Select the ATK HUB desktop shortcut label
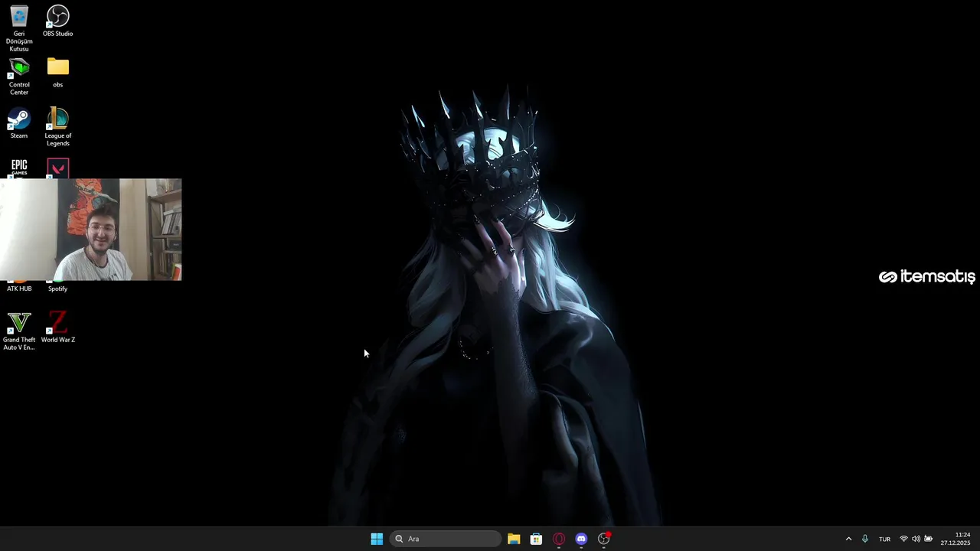980x551 pixels. click(19, 289)
